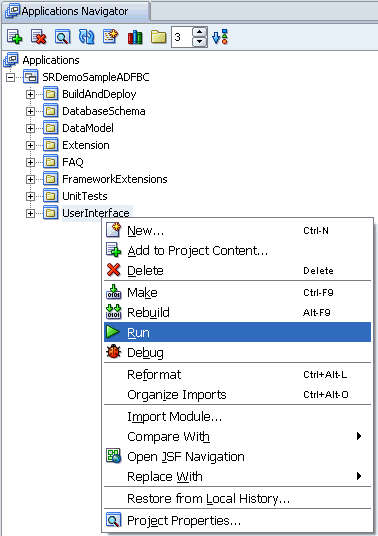Click the SRDemoSampleADFBC application icon
The height and width of the screenshot is (536, 378).
click(x=31, y=77)
